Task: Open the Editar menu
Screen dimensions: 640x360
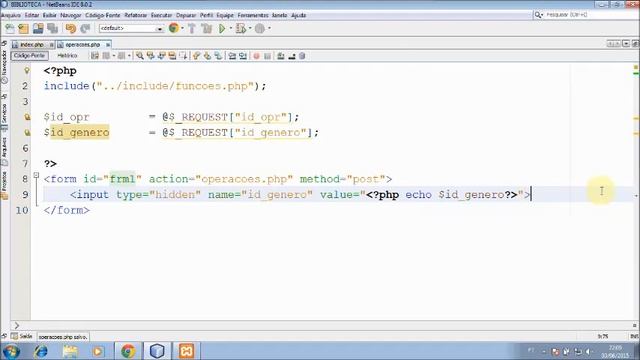Action: [32, 15]
